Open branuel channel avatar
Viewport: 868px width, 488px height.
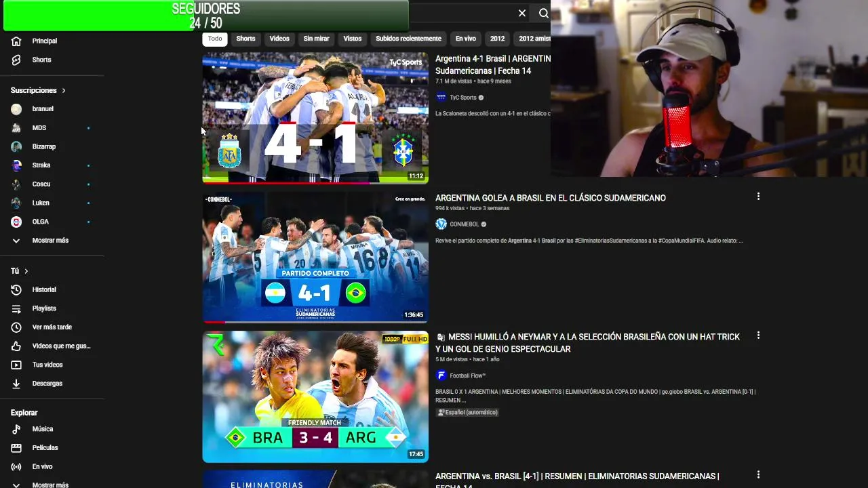coord(16,108)
